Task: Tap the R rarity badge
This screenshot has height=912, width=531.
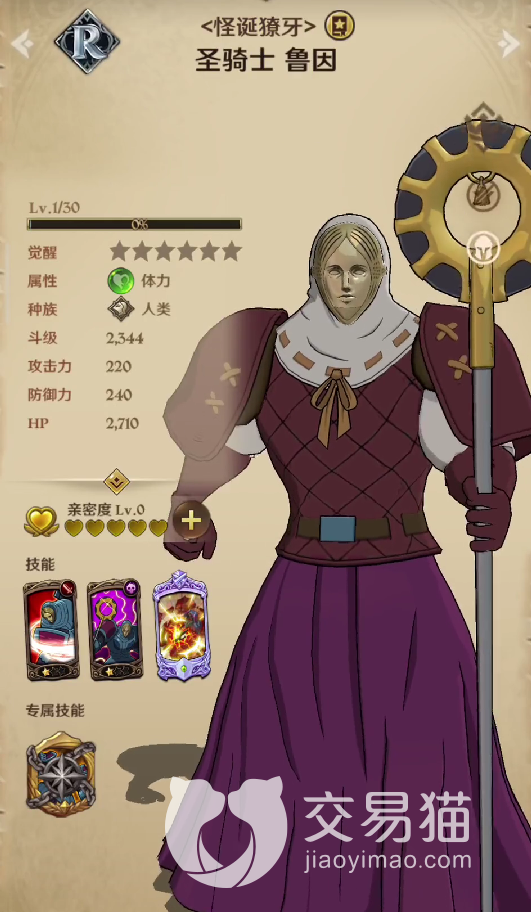Action: 87,42
